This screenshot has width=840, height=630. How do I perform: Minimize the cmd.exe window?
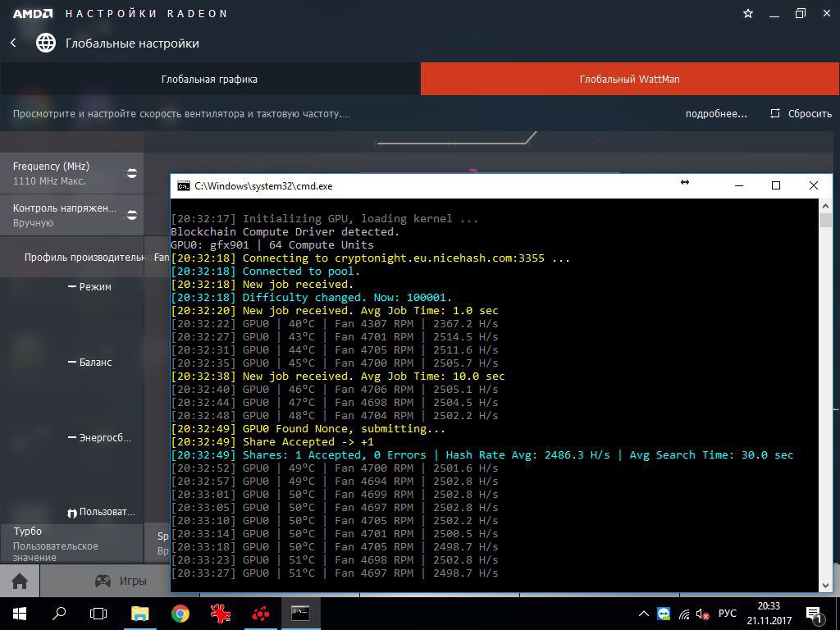739,185
